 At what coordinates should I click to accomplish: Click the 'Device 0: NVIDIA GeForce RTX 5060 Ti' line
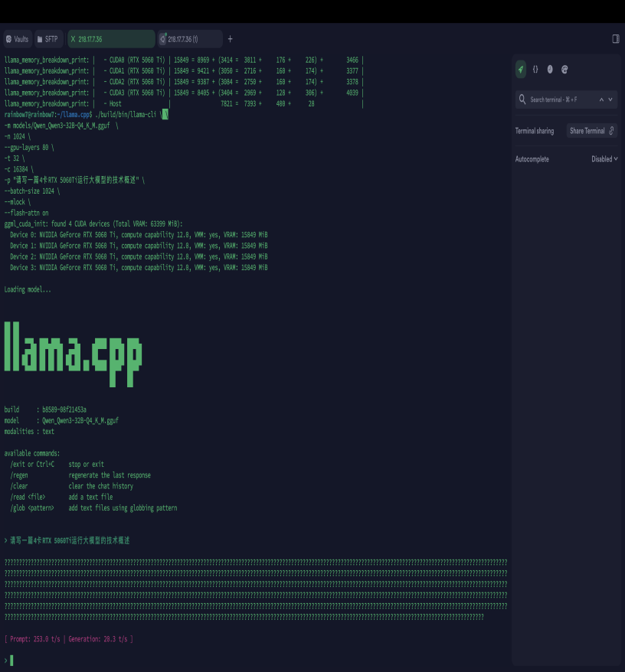point(139,235)
